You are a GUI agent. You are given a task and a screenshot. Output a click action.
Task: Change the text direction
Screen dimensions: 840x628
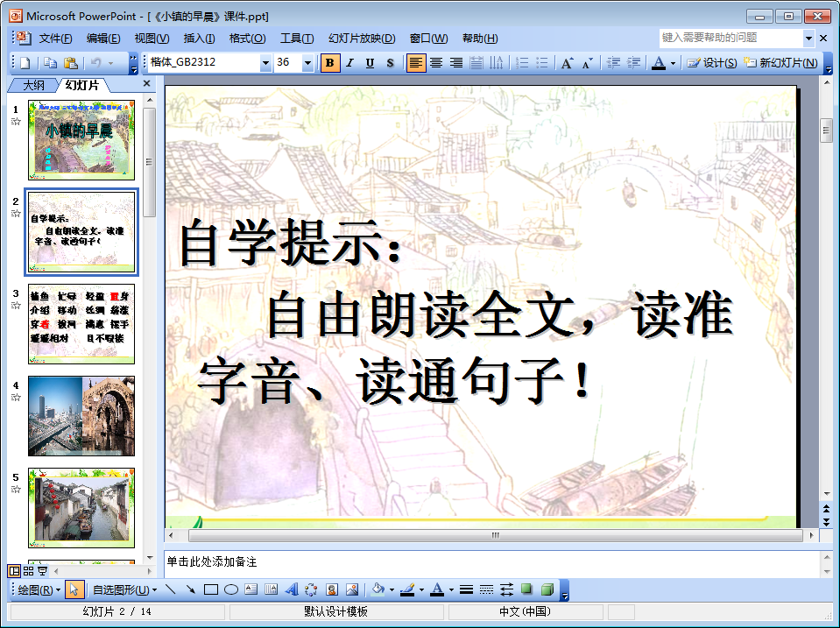coord(496,63)
